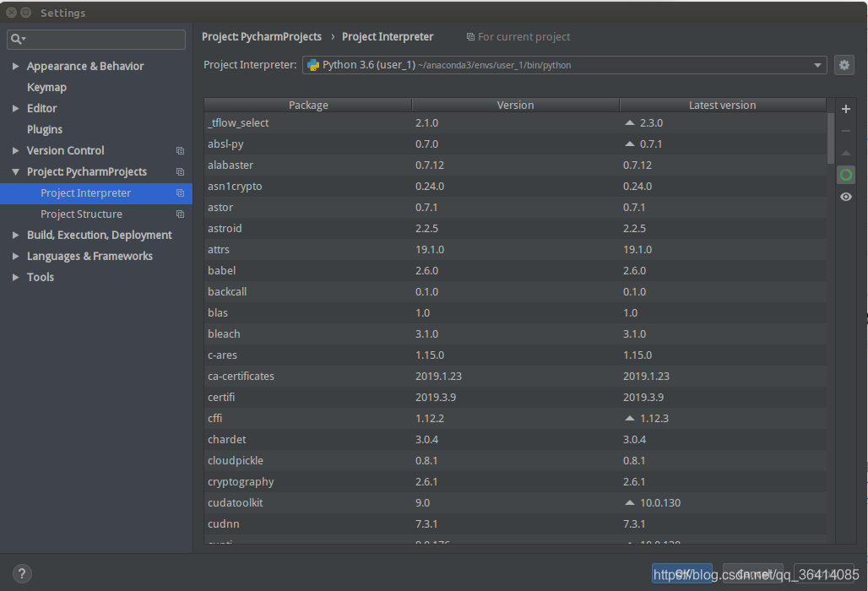This screenshot has height=591, width=868.
Task: Click the Cancel button
Action: click(753, 573)
